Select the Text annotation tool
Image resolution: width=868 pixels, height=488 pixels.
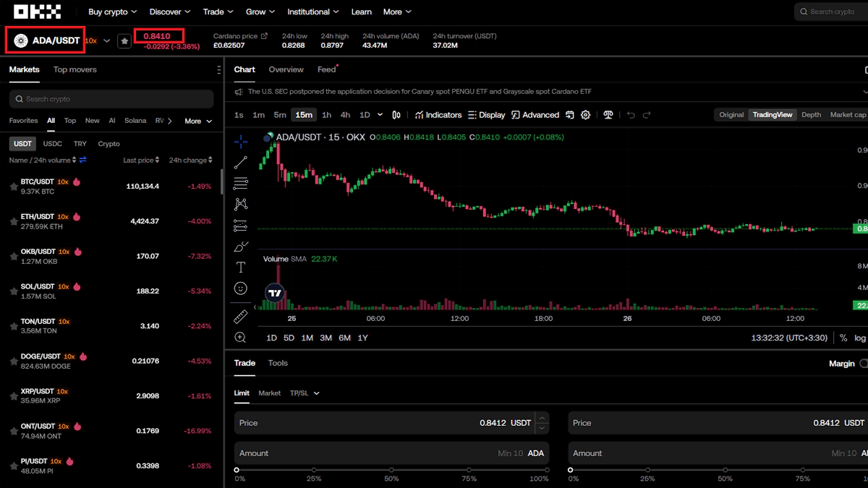(x=241, y=267)
